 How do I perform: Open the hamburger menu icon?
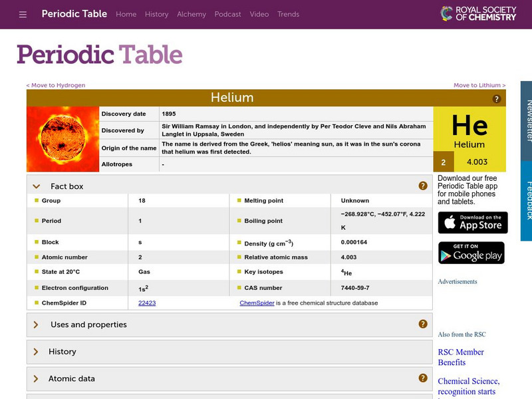coord(23,15)
